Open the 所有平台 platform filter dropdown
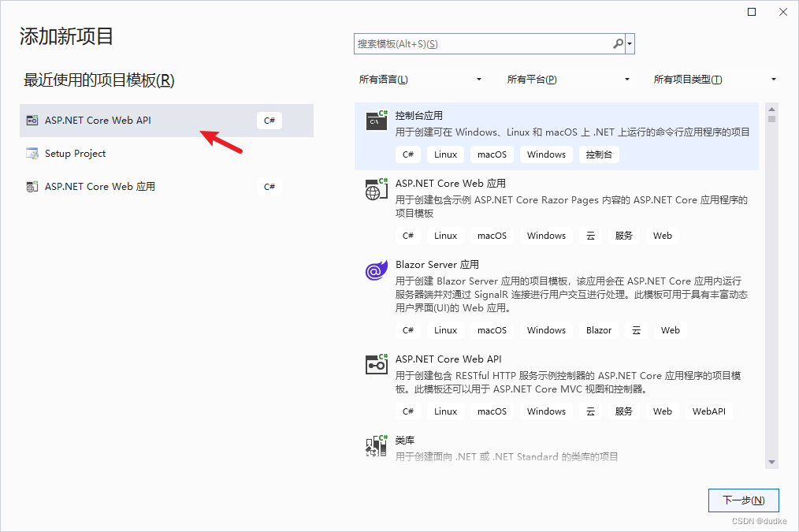The image size is (799, 532). click(x=568, y=80)
